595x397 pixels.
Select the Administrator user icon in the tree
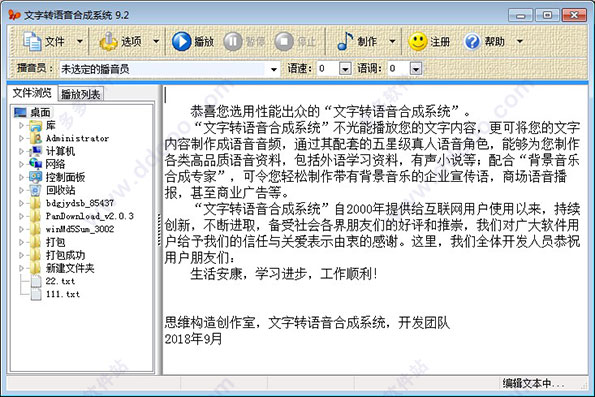pyautogui.click(x=36, y=138)
